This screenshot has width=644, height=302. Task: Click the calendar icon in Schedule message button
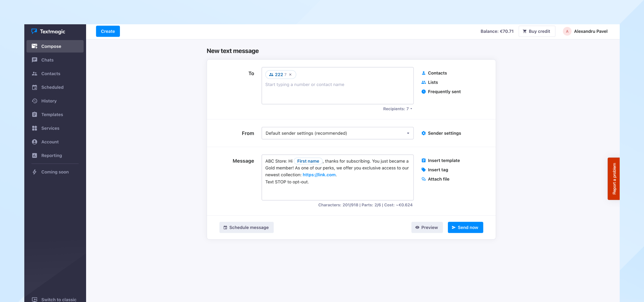(x=225, y=227)
